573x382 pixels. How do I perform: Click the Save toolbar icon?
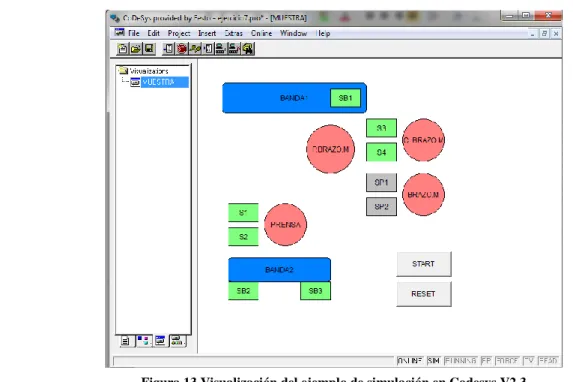[149, 49]
